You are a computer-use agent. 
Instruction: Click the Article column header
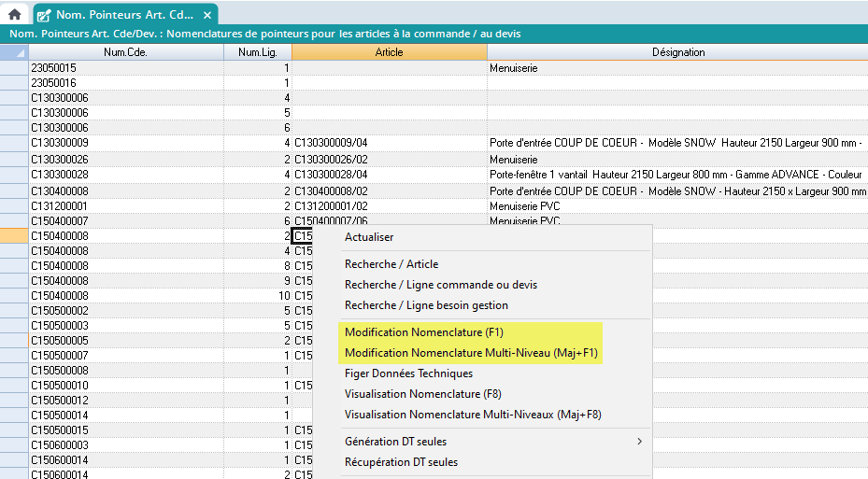click(389, 52)
